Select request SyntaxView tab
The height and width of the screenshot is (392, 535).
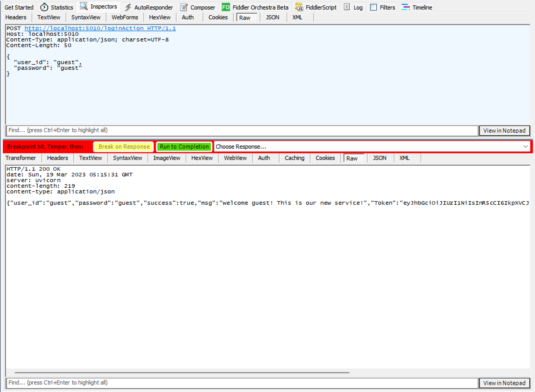click(x=86, y=17)
